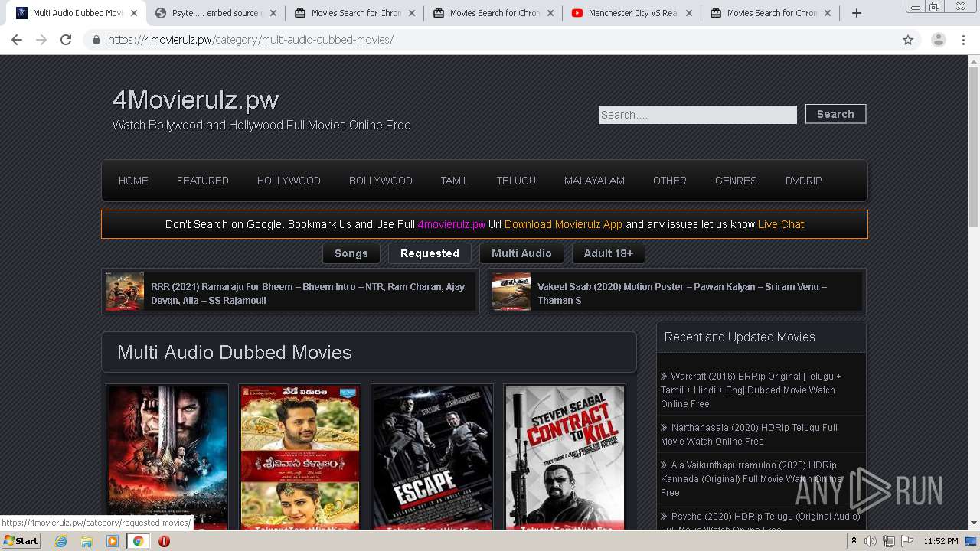Image resolution: width=980 pixels, height=551 pixels.
Task: Click the Requested button
Action: pos(430,253)
